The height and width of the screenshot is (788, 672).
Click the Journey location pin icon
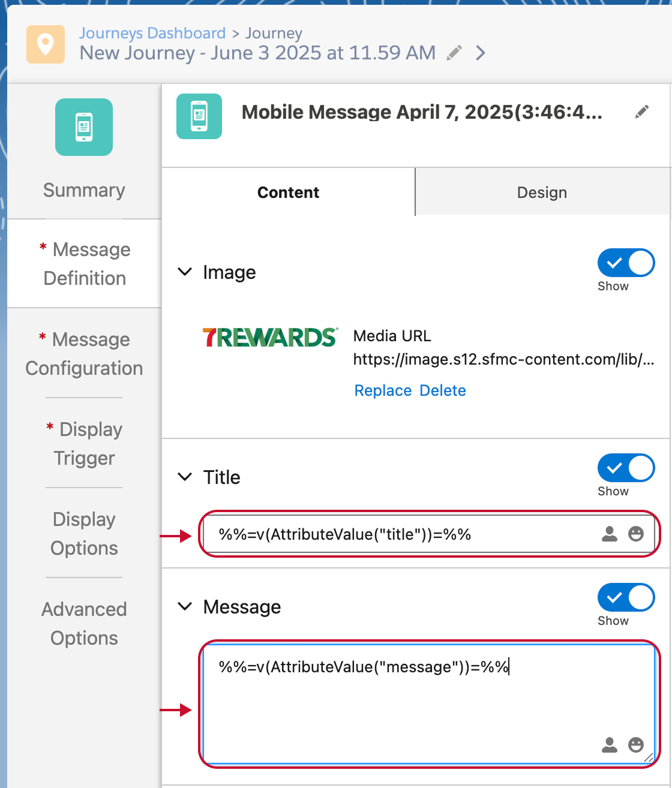[x=46, y=44]
